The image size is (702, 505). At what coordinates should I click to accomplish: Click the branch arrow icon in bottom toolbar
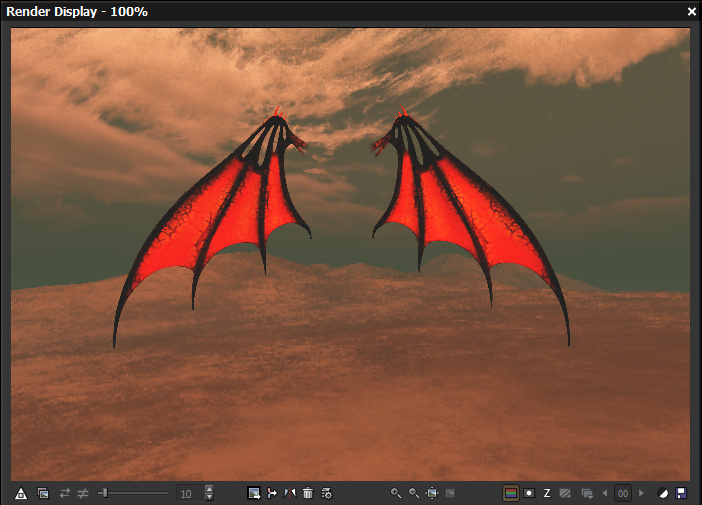272,493
